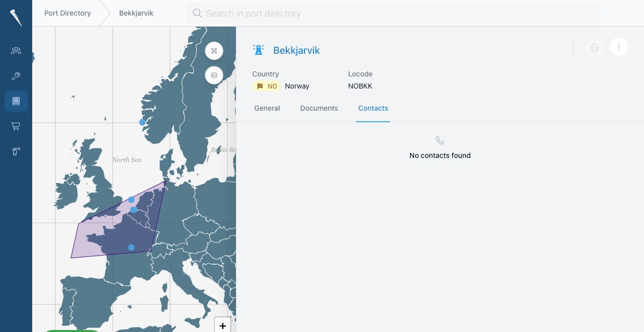
Task: Go to Port Directory breadcrumb
Action: (x=67, y=13)
